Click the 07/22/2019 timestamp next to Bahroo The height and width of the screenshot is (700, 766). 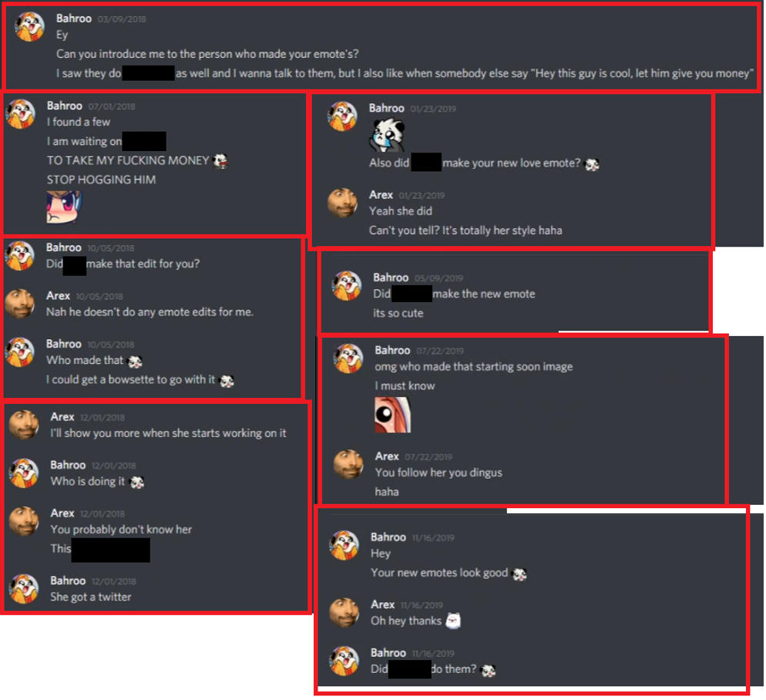[x=440, y=351]
